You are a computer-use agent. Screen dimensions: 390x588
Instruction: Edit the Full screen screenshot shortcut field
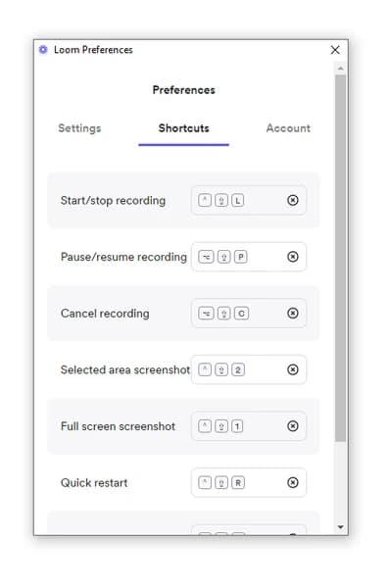pos(249,426)
